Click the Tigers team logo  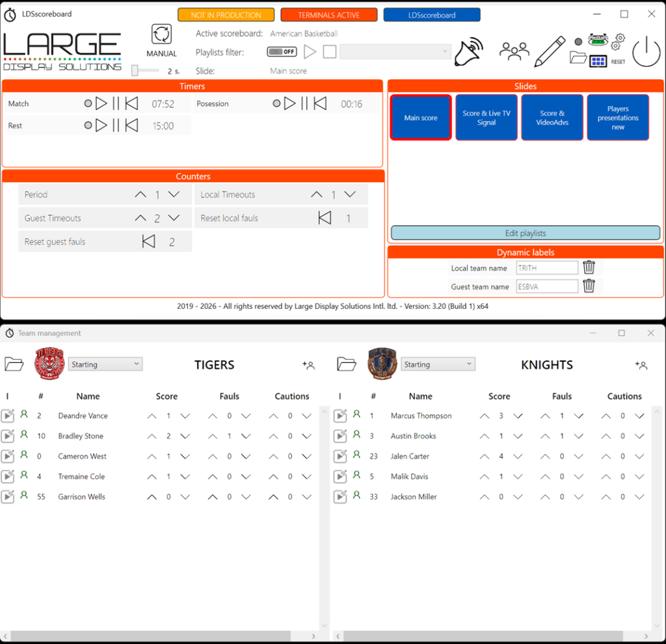point(49,363)
